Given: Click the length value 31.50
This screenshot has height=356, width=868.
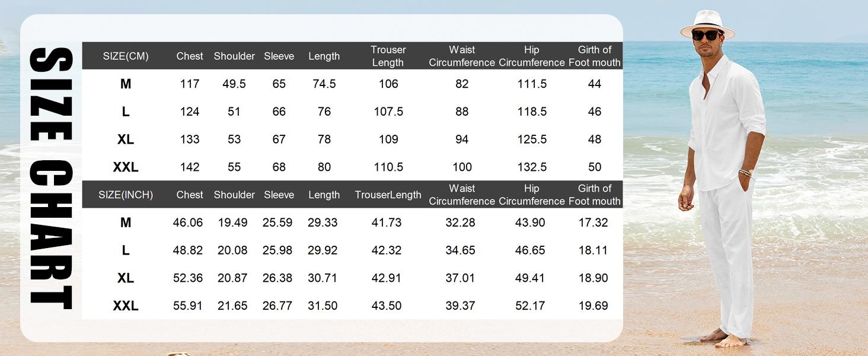Looking at the screenshot, I should click(323, 306).
